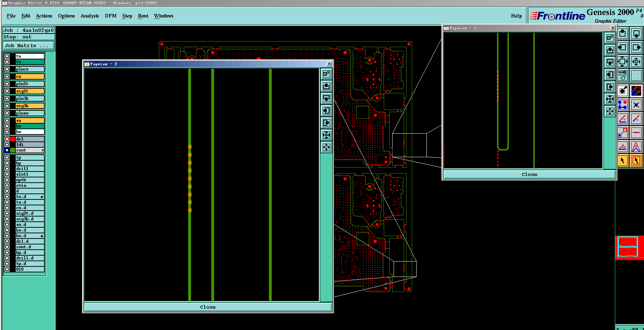Image resolution: width=644 pixels, height=330 pixels.
Task: Toggle display of the 'drl' layer
Action: [7, 139]
